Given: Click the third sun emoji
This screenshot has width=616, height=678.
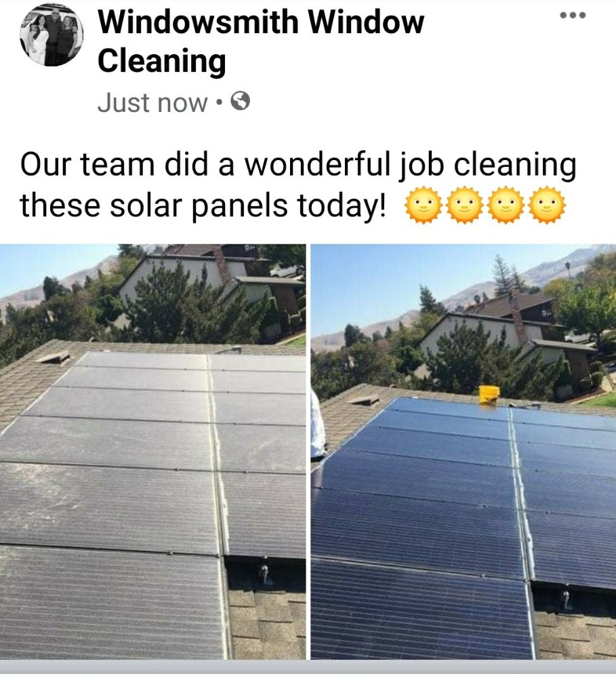Looking at the screenshot, I should pyautogui.click(x=506, y=205).
